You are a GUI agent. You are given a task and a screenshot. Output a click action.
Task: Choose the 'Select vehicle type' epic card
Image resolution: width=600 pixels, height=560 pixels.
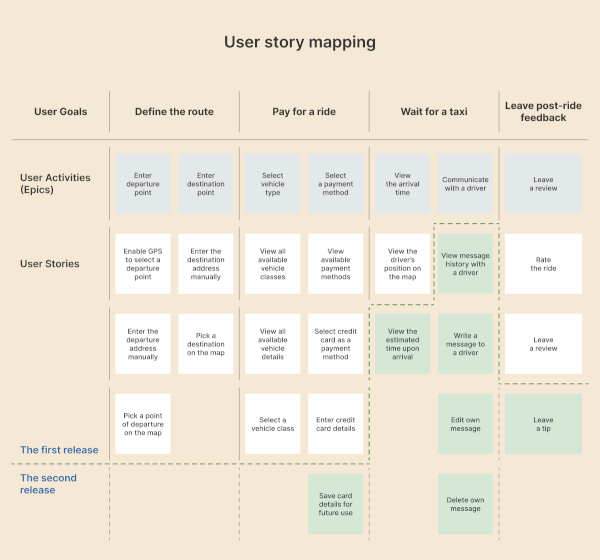tap(272, 184)
